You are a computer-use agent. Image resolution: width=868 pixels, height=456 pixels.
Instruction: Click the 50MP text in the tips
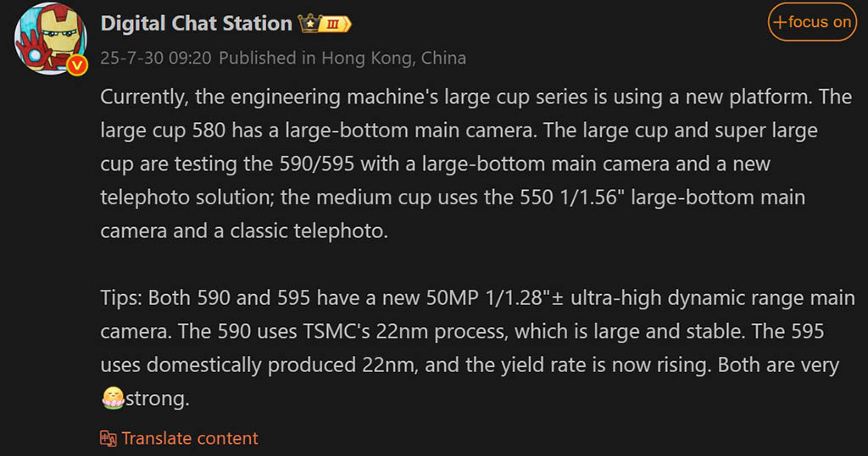[452, 298]
